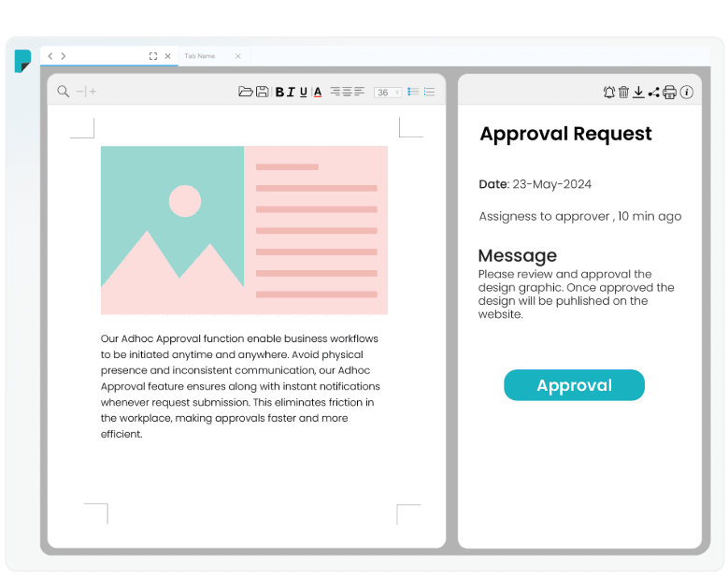Screen dimensions: 728x575
Task: Open the font size 36 dropdown
Action: pos(388,93)
